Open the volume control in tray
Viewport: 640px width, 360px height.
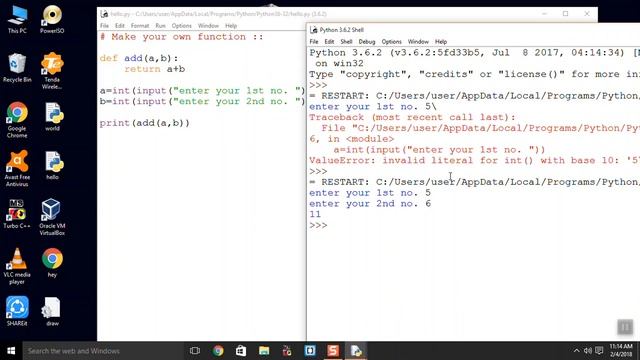point(588,351)
